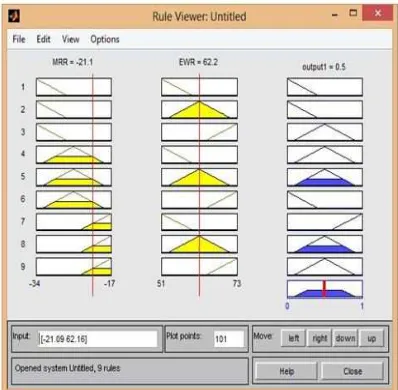Click the Plot points field showing 101
Screen dimensions: 398x390
[x=229, y=339]
